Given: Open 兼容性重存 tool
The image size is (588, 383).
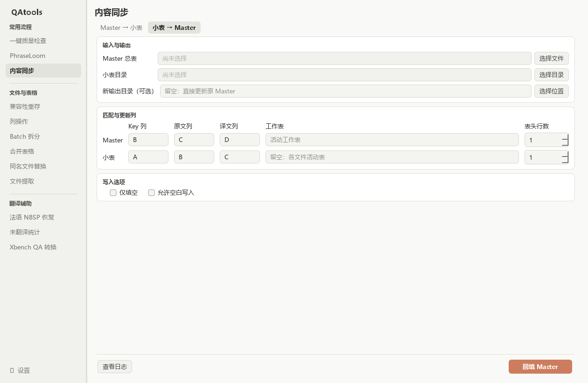Looking at the screenshot, I should [43, 106].
